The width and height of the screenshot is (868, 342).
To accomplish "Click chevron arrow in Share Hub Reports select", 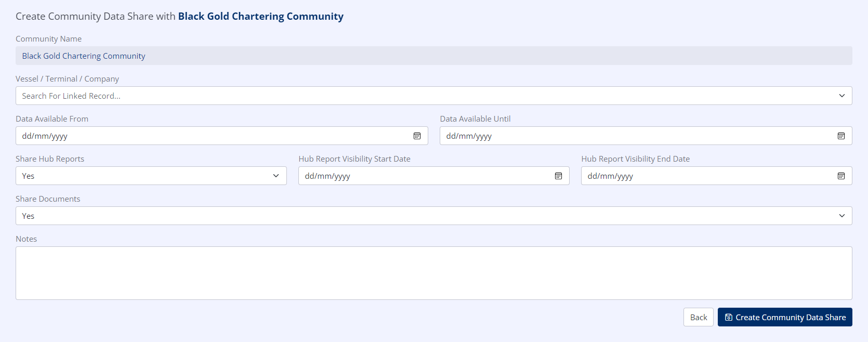I will click(x=276, y=176).
